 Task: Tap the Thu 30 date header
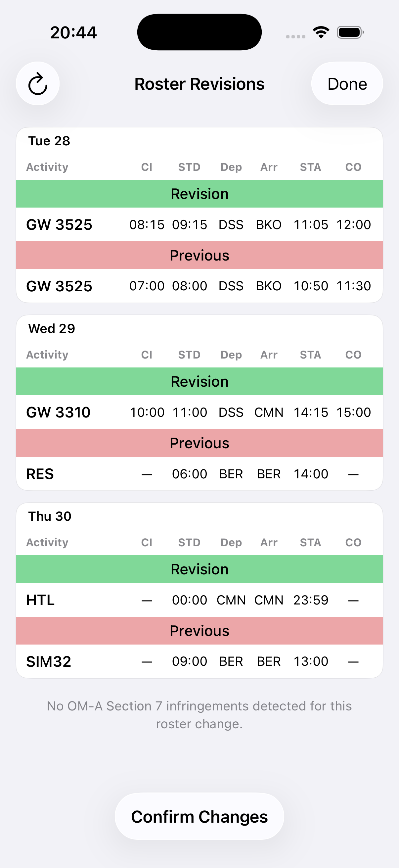click(50, 516)
